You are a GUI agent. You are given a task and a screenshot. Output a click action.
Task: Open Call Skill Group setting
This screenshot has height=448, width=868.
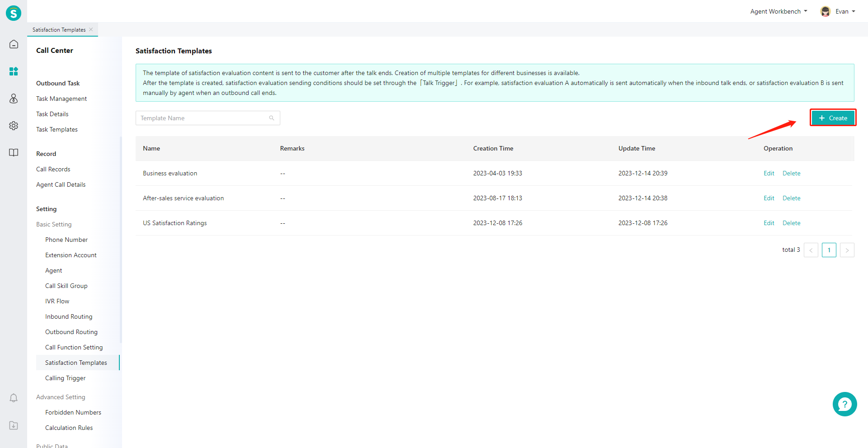[x=66, y=286]
